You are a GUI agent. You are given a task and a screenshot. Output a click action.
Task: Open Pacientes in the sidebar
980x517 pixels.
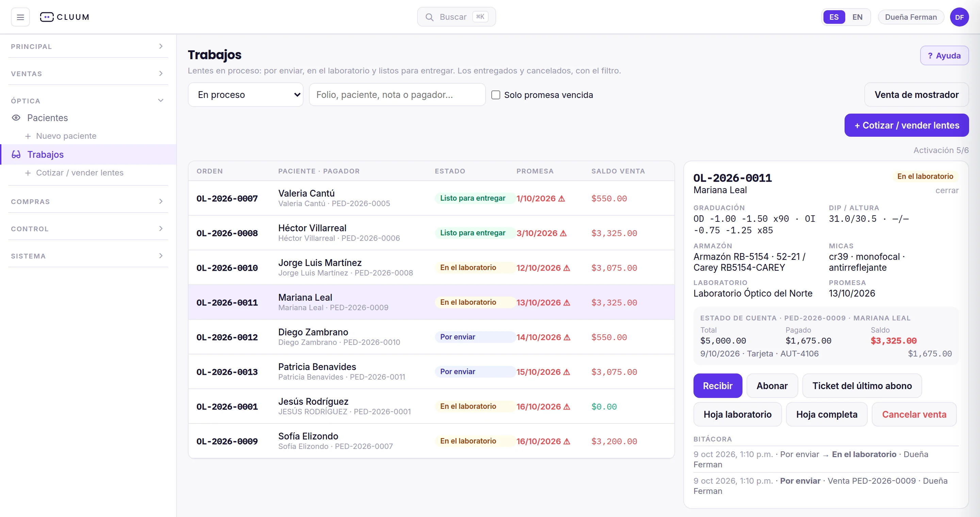pos(88,118)
